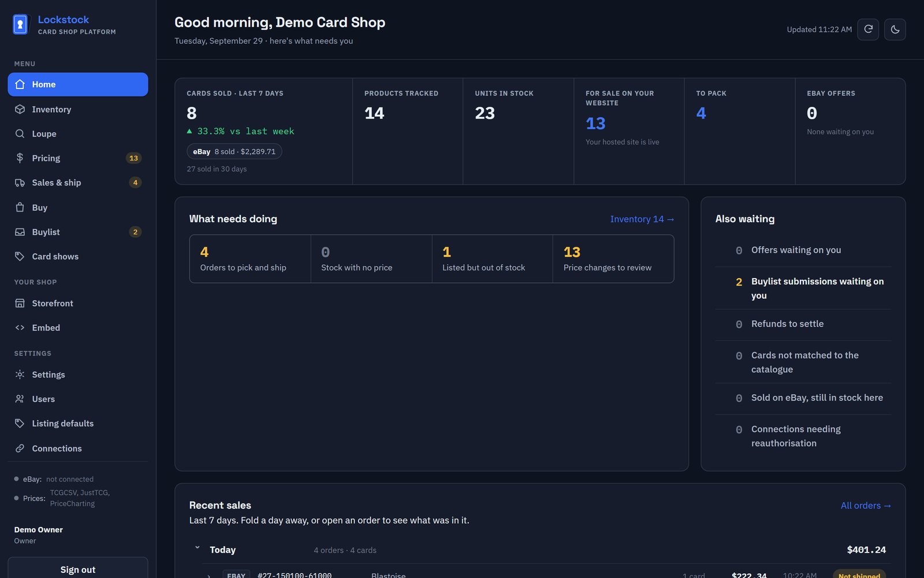Screen dimensions: 924x578
Task: Click the Users people icon
Action: (x=20, y=399)
